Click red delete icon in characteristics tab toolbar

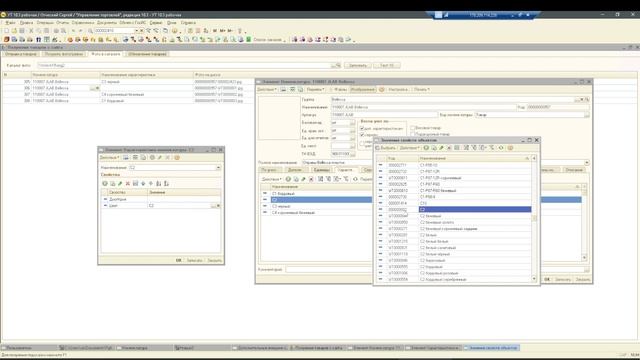point(311,179)
